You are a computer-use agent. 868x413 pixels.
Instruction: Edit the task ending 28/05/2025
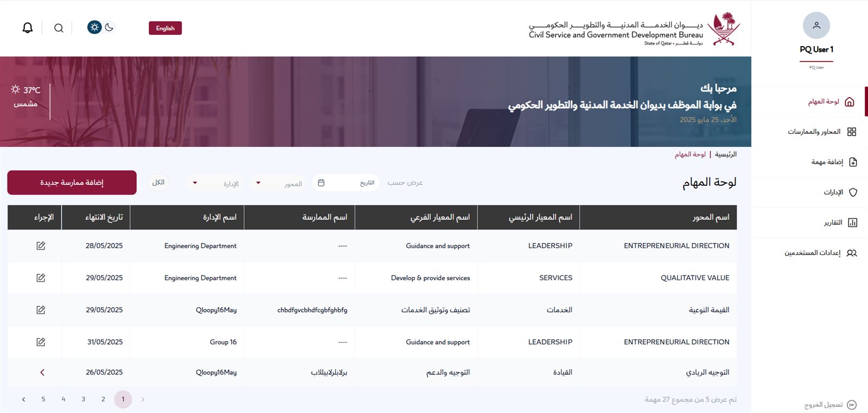click(x=41, y=246)
